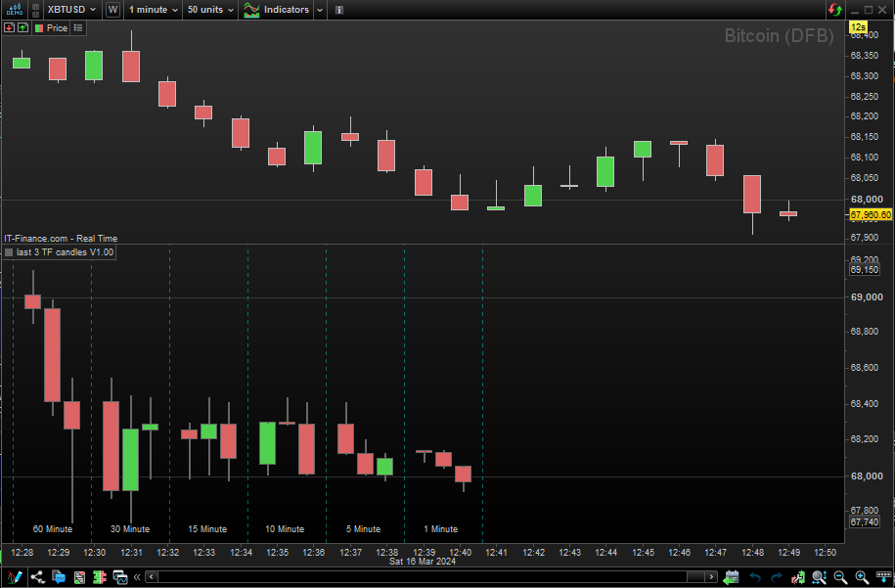
Task: Click the toolbar hide down-arrow icon
Action: pos(883,577)
